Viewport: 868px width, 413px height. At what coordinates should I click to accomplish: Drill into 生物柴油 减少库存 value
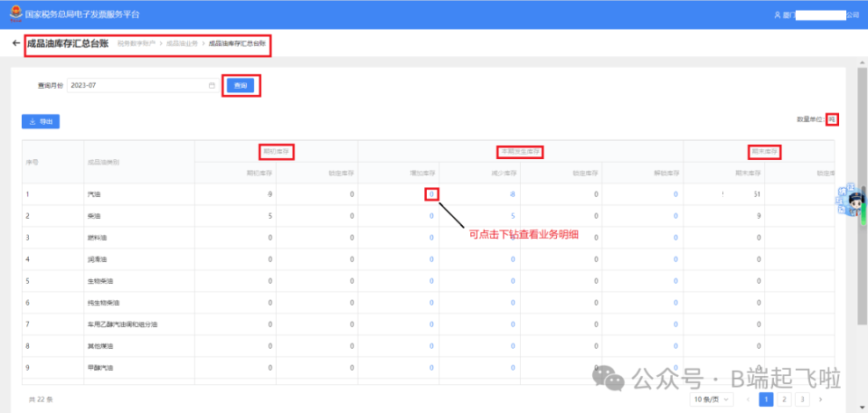[514, 281]
